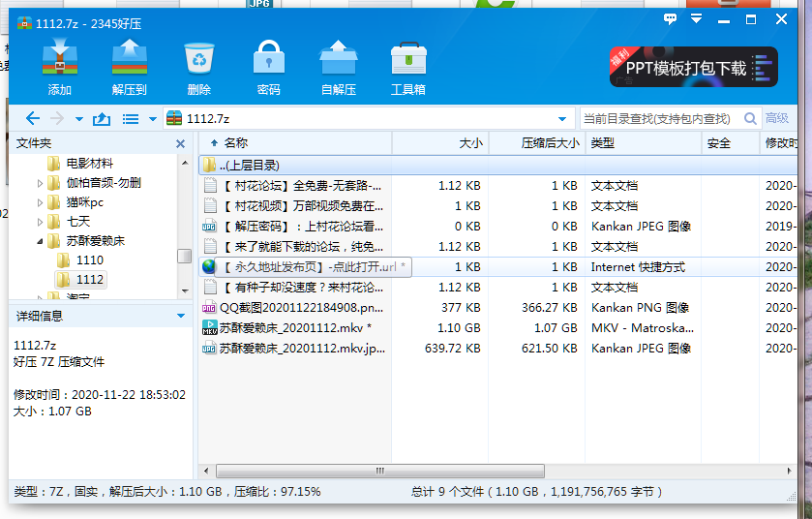The width and height of the screenshot is (812, 519).
Task: Collapse the 苏酥爱赖床 folder tree node
Action: coord(40,241)
